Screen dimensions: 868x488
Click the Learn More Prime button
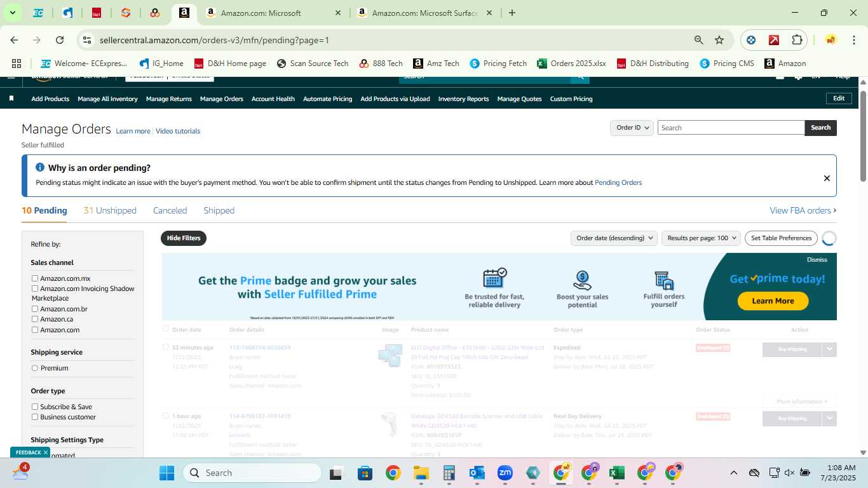[x=773, y=301]
